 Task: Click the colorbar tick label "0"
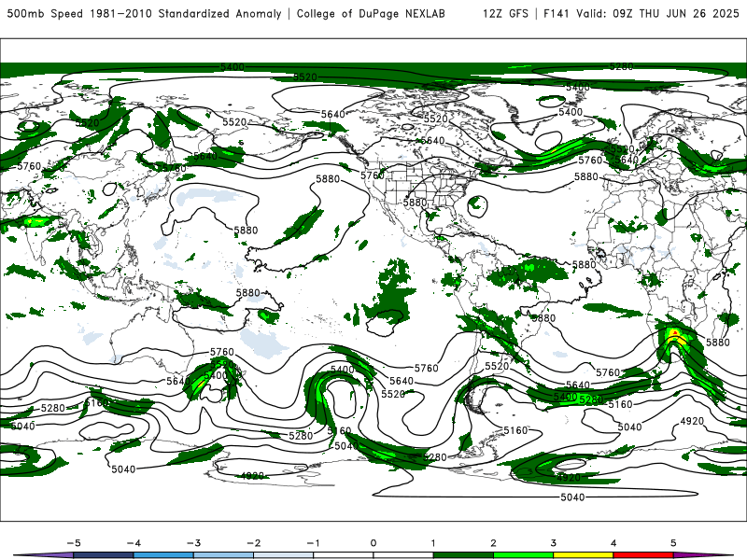373,543
